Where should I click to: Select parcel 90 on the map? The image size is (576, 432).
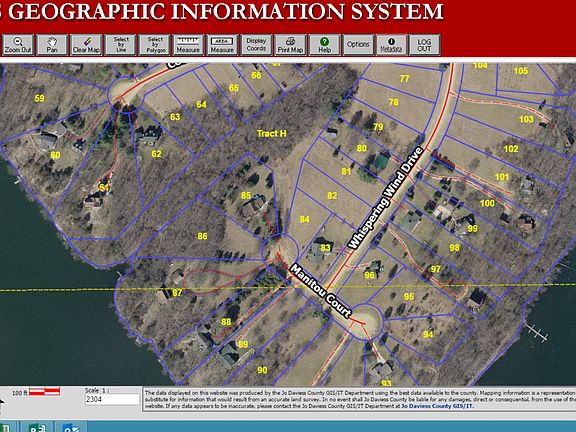click(262, 370)
